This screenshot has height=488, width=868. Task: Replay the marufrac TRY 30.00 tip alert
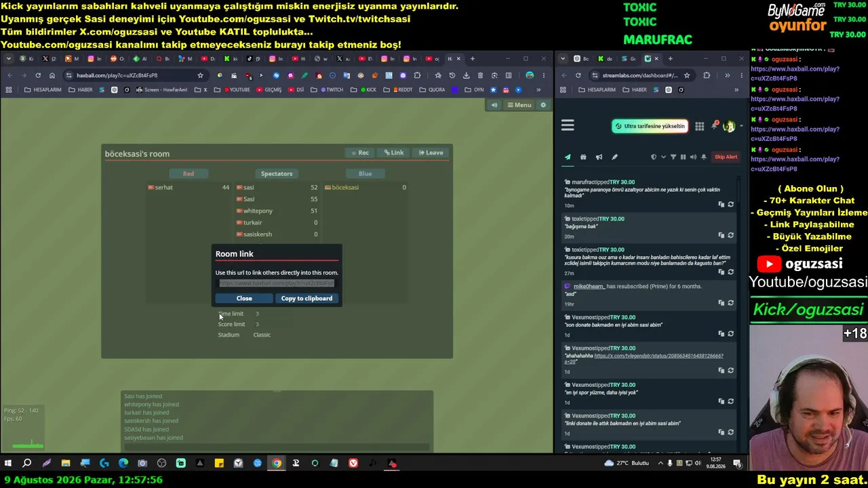tap(730, 204)
